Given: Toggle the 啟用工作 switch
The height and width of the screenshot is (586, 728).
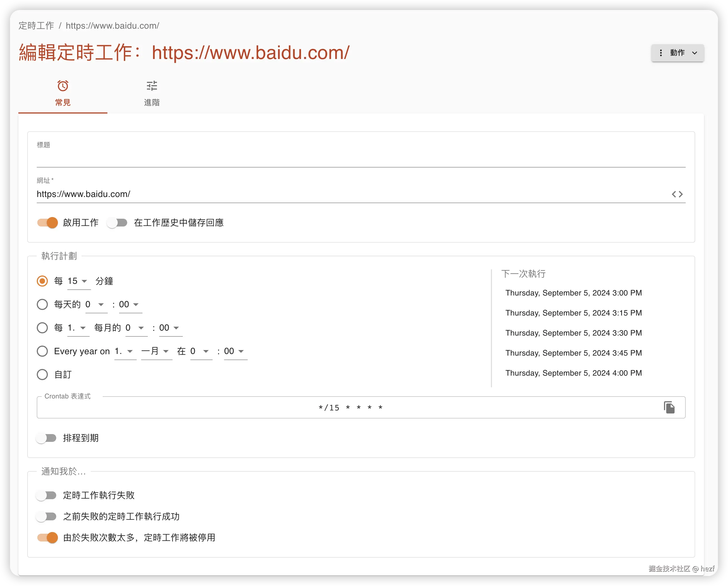Looking at the screenshot, I should tap(48, 222).
